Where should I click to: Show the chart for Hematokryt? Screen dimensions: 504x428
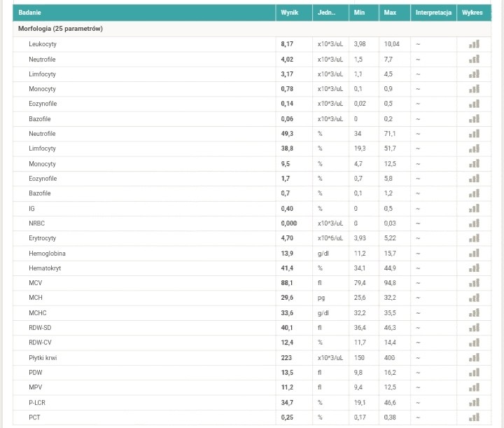[474, 268]
